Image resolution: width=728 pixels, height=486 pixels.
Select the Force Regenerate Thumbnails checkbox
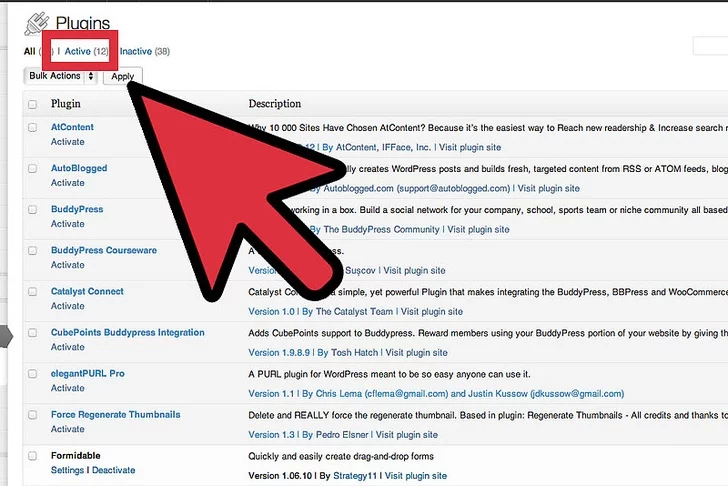click(32, 415)
